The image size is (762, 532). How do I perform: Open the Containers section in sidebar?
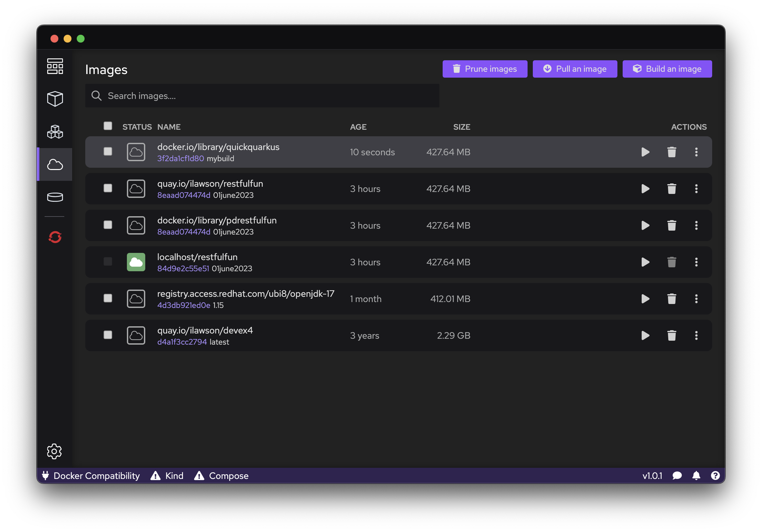point(55,99)
